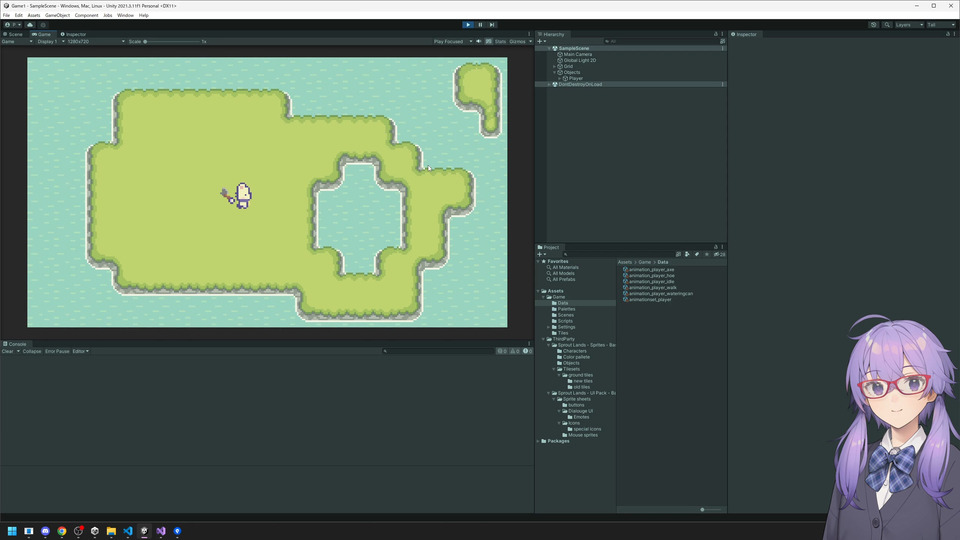Click the Windows Start button
Image resolution: width=960 pixels, height=540 pixels.
click(12, 531)
